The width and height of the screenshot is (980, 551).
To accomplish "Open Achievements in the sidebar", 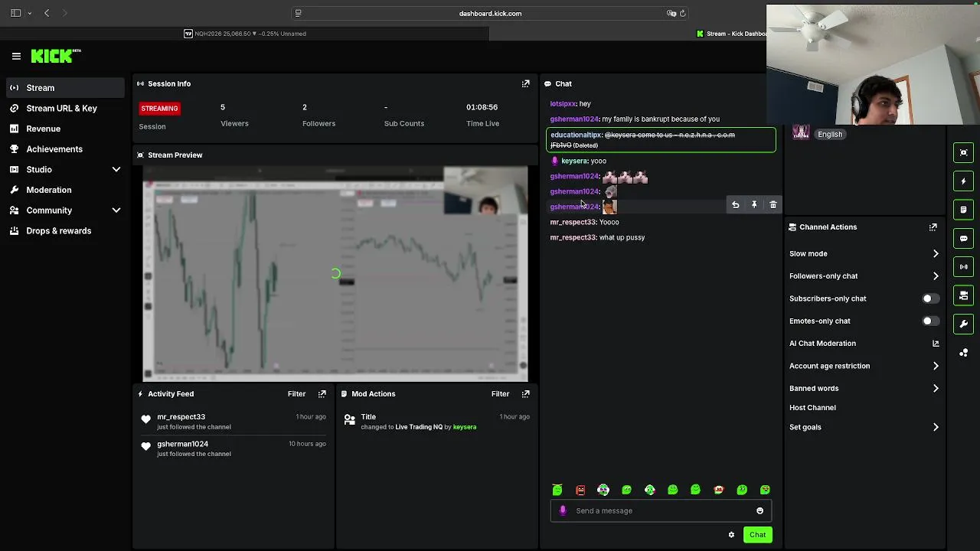I will 64,149.
